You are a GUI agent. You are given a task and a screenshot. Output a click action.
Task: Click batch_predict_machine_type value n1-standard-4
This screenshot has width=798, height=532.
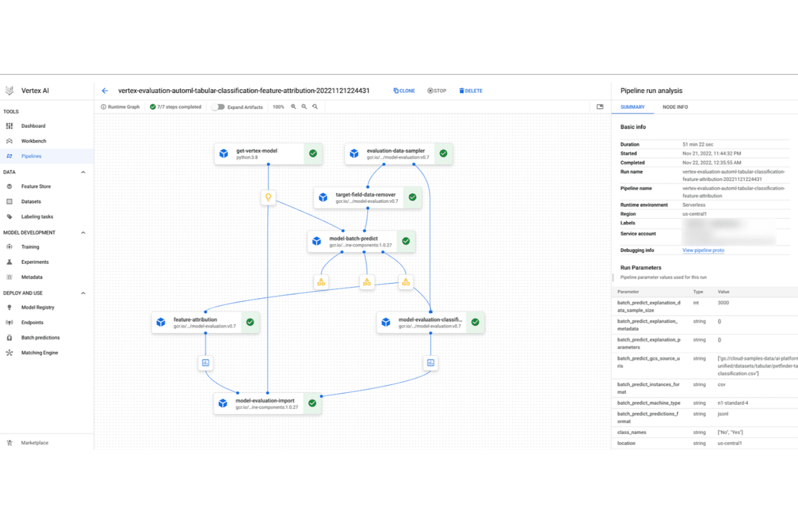point(733,403)
